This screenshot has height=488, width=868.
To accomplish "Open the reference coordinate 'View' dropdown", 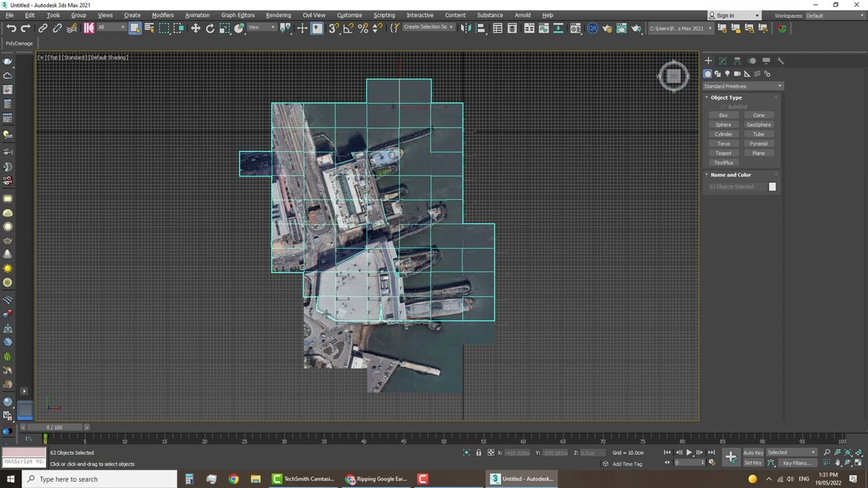I will tap(261, 28).
